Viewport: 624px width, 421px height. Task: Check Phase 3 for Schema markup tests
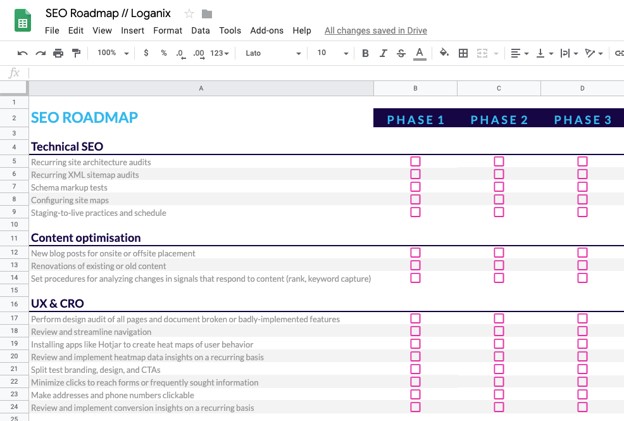582,187
